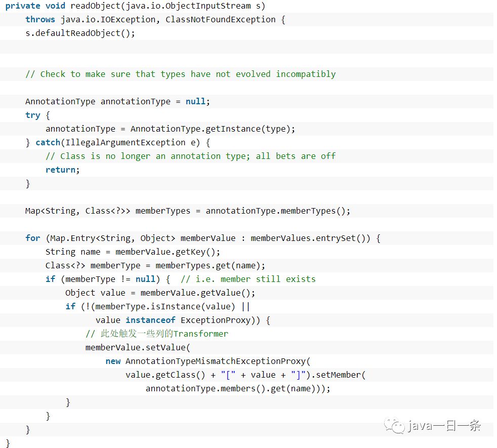Click the 'new AnnotationTypeMismatchExceptionProxy(' line
The height and width of the screenshot is (448, 497).
[x=208, y=361]
